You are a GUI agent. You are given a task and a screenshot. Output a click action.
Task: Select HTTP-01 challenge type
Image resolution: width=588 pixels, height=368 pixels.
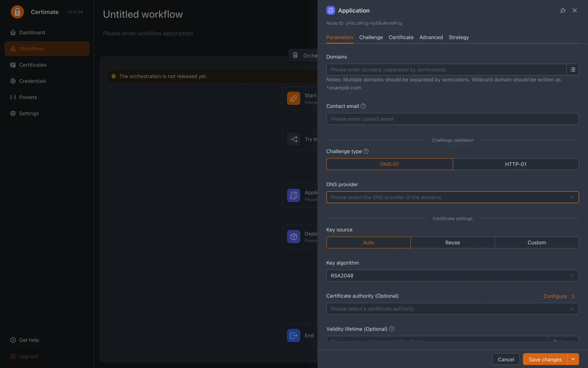[x=516, y=164]
